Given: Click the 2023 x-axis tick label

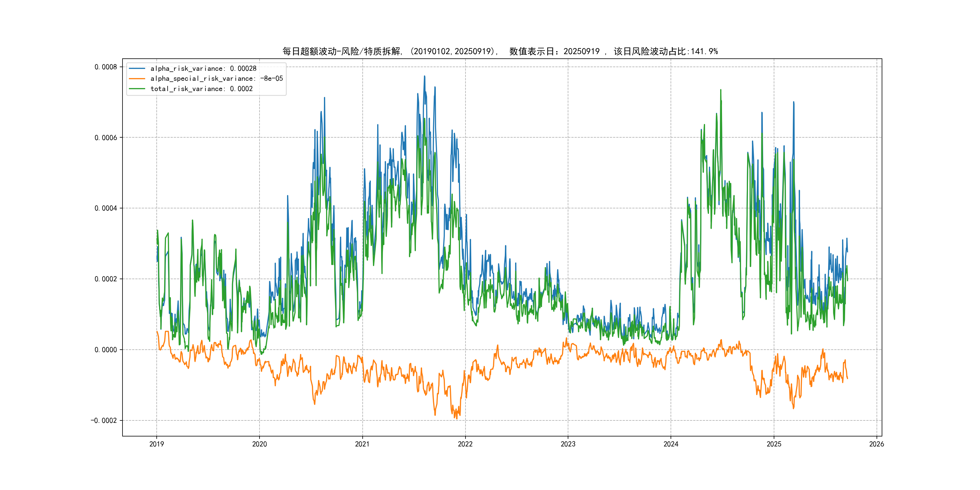Looking at the screenshot, I should (568, 444).
